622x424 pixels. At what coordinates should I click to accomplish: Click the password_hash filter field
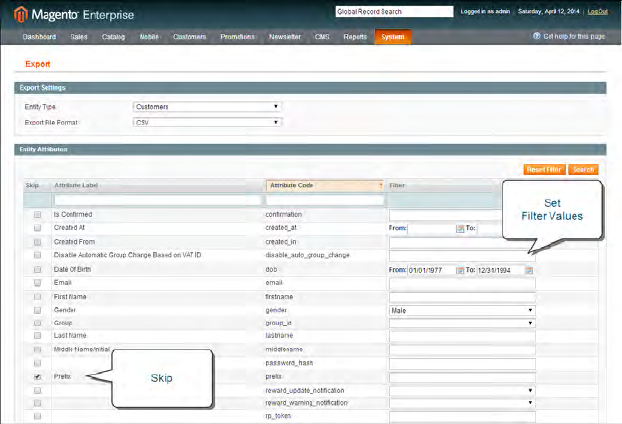coord(462,363)
